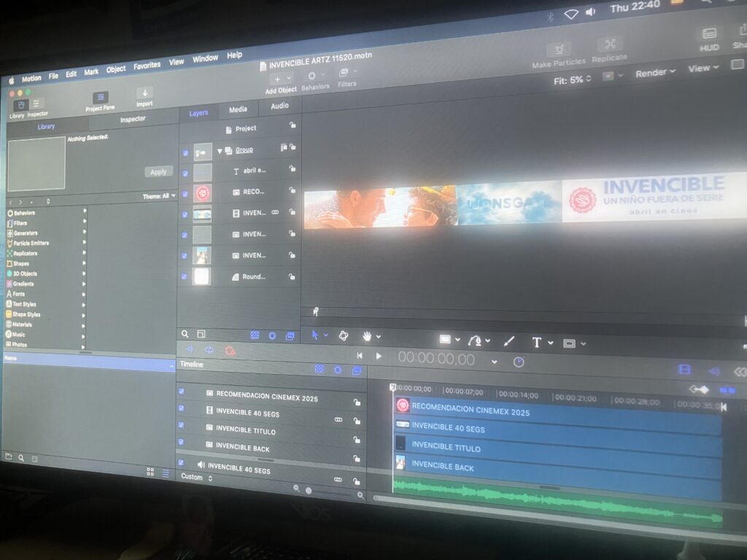Click the Apply button
Screen dimensions: 747x560
(x=158, y=172)
